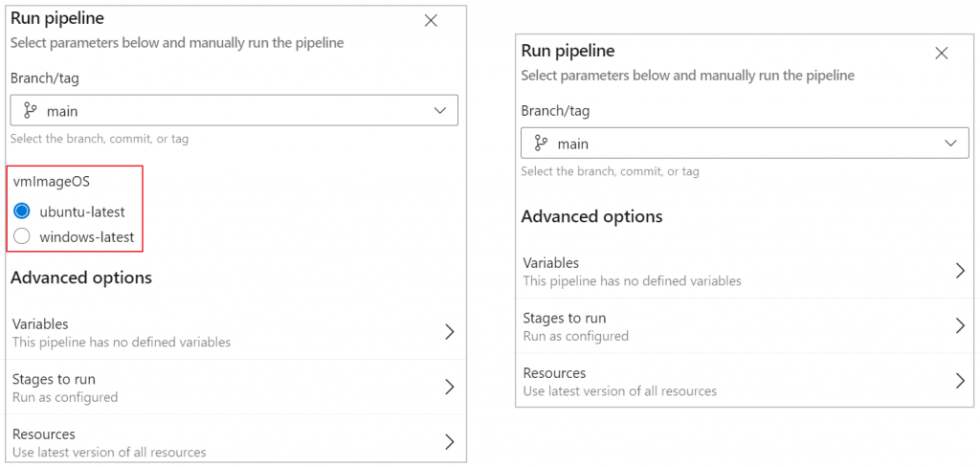Click Stages to run label in left panel
The image size is (980, 467).
pyautogui.click(x=54, y=379)
